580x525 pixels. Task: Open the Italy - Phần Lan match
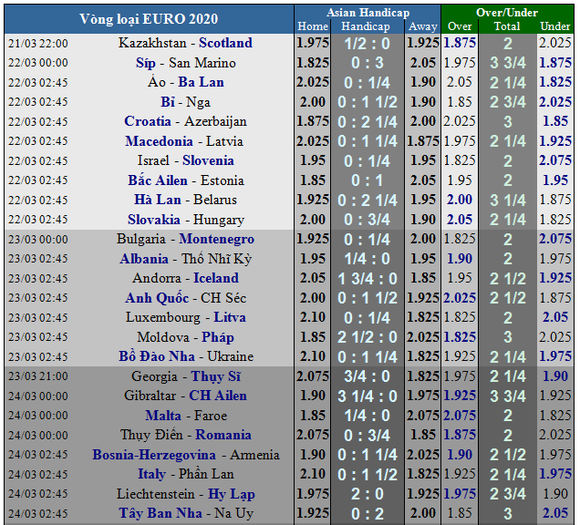tap(186, 474)
